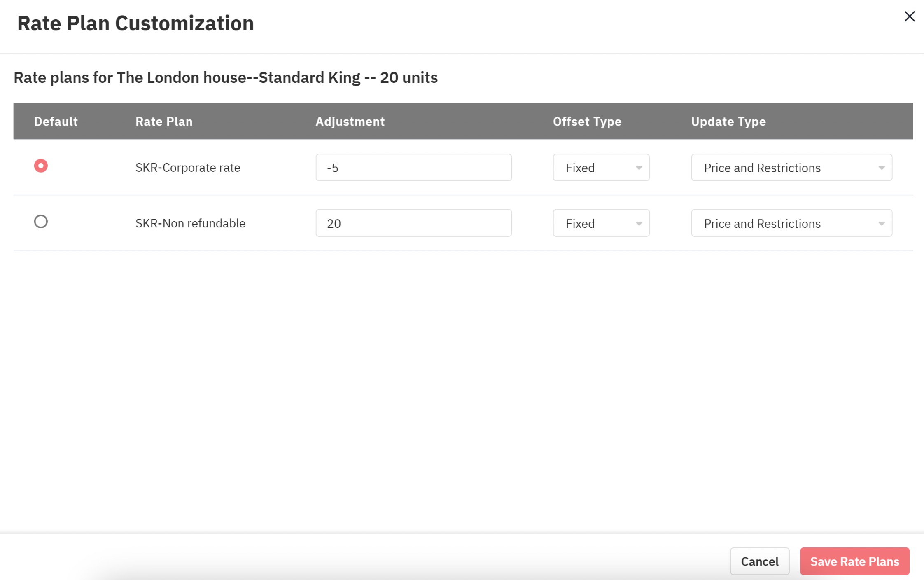The height and width of the screenshot is (580, 924).
Task: Close the Rate Plan Customization dialog
Action: (909, 16)
